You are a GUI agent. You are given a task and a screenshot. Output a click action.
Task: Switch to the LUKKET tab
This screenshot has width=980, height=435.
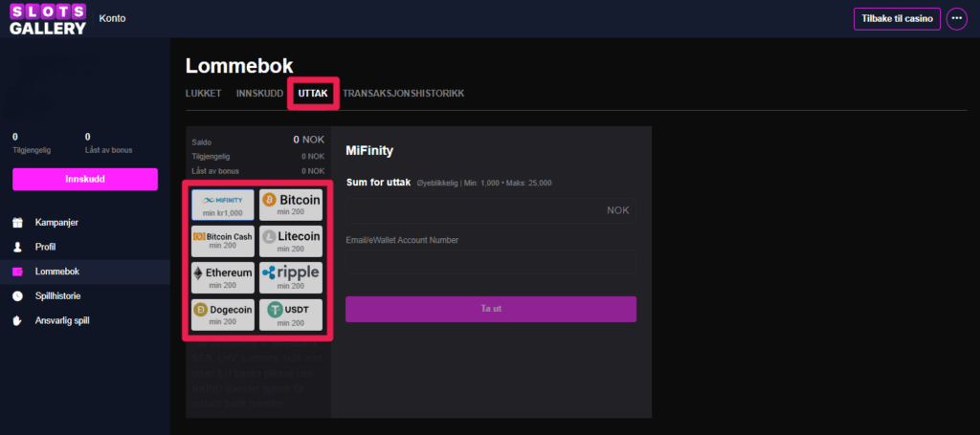[x=203, y=94]
